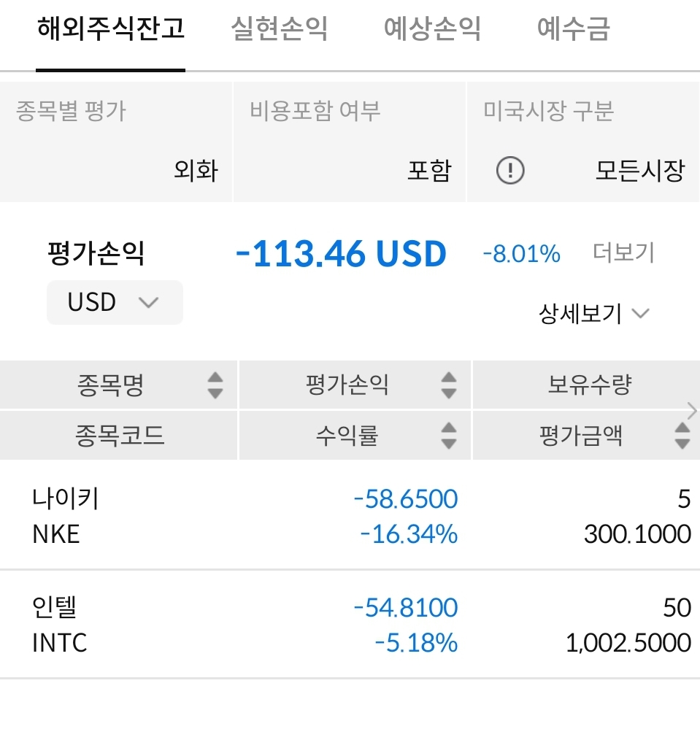Switch to 실현손익 tab
The image size is (700, 748).
click(279, 29)
